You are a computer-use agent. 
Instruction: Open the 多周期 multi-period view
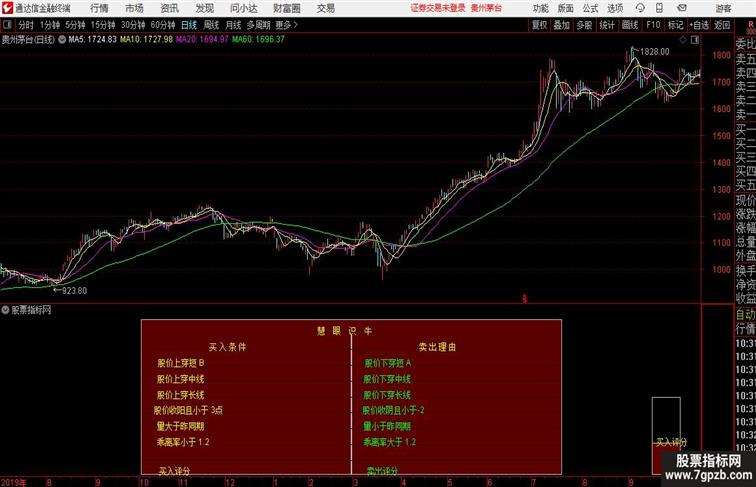pyautogui.click(x=258, y=25)
